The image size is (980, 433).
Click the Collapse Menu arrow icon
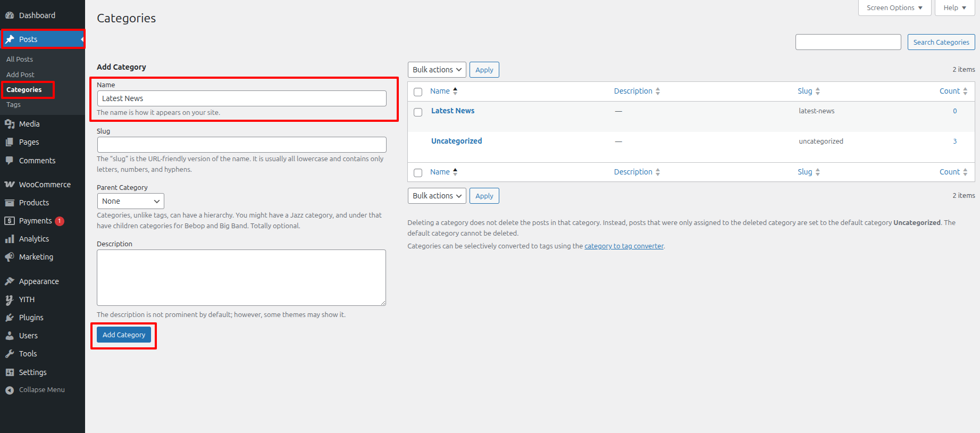click(10, 390)
